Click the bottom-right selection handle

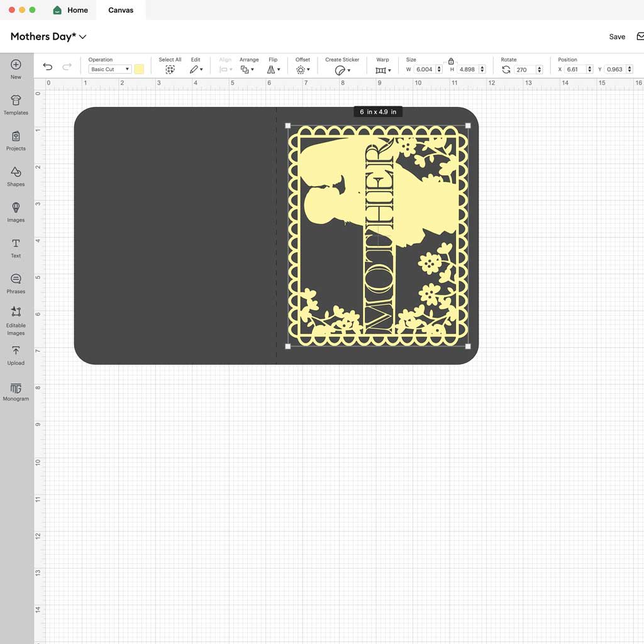[468, 347]
